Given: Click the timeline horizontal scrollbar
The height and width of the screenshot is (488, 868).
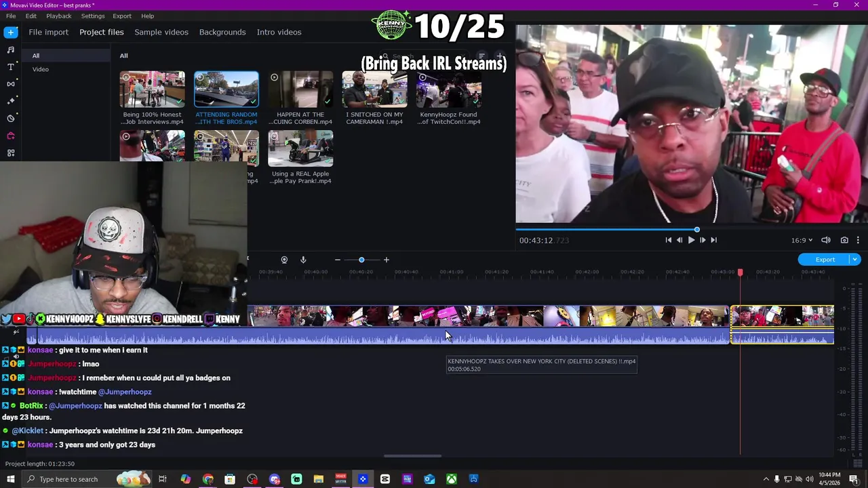Looking at the screenshot, I should pyautogui.click(x=412, y=456).
